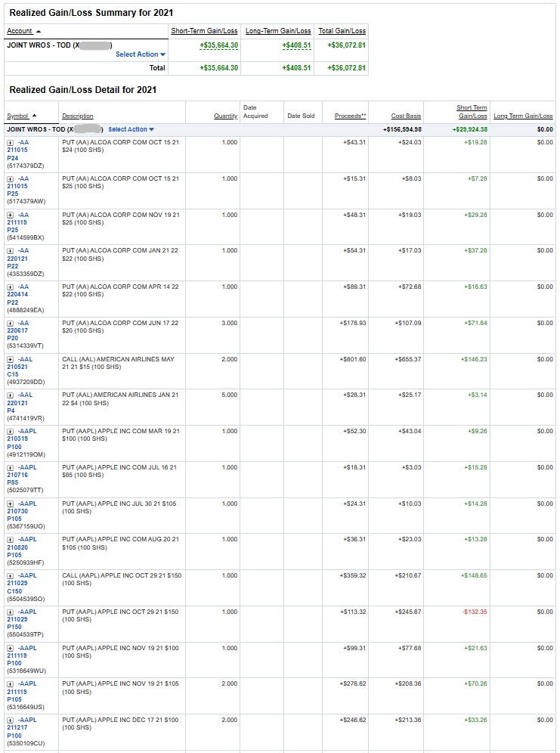Screen dimensions: 560x753
Task: Expand the AAPL 210730 P105 row
Action: (10, 504)
